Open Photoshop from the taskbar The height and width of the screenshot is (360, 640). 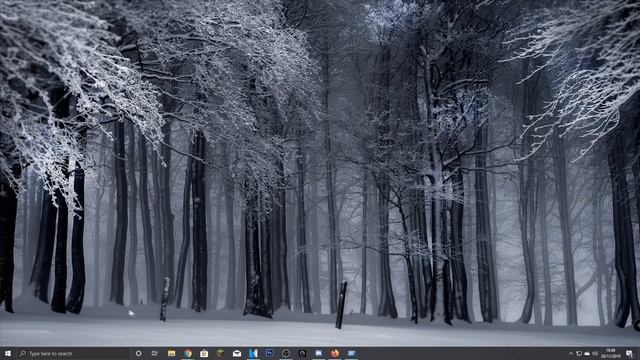269,353
